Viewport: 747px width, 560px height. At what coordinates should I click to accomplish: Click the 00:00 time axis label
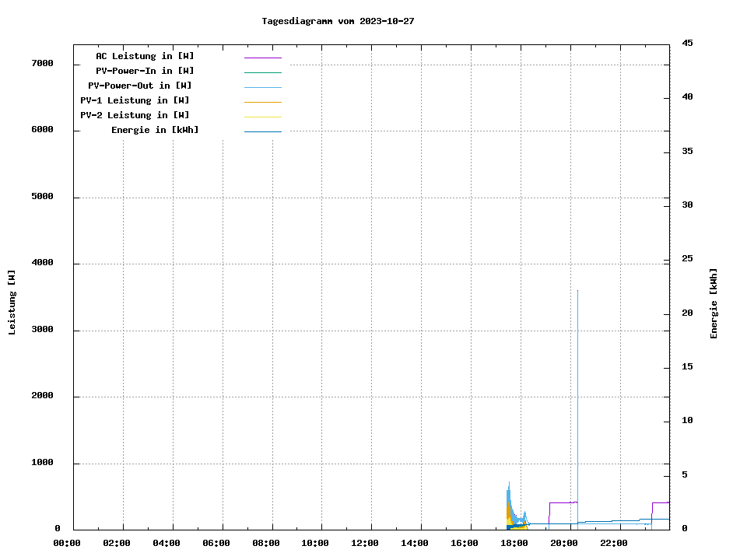click(x=67, y=543)
